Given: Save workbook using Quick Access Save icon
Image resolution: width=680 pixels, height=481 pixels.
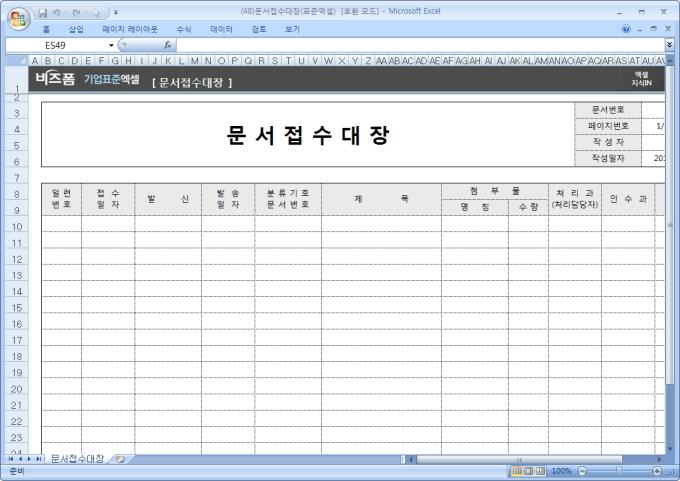Looking at the screenshot, I should [x=42, y=13].
